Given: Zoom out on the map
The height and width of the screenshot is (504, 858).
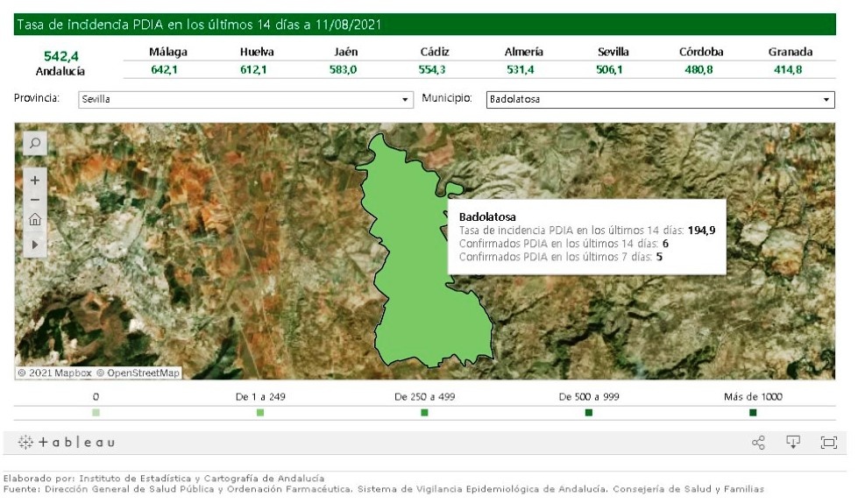Looking at the screenshot, I should [x=35, y=200].
